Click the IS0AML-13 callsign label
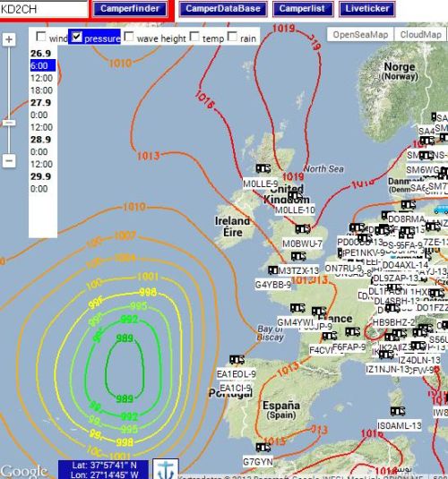 pyautogui.click(x=400, y=425)
